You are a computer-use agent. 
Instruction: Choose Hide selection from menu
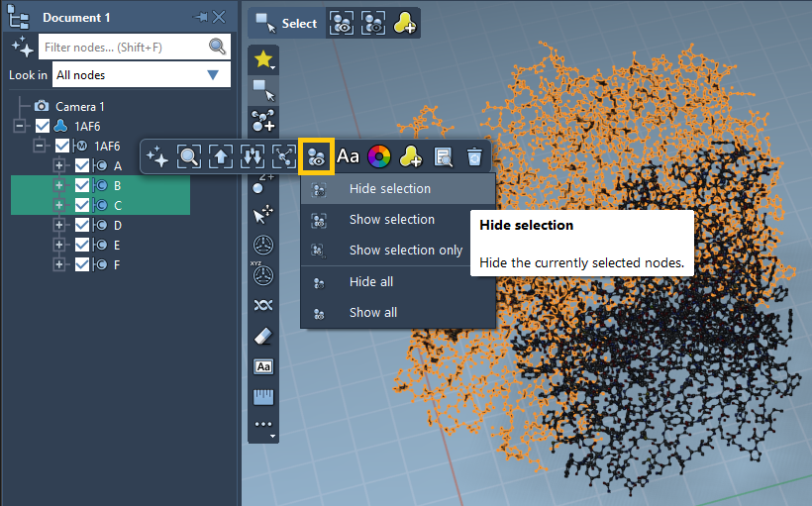pos(390,188)
